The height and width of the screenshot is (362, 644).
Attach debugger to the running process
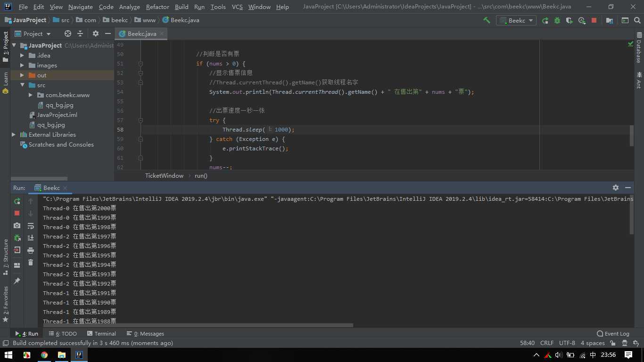point(17,238)
